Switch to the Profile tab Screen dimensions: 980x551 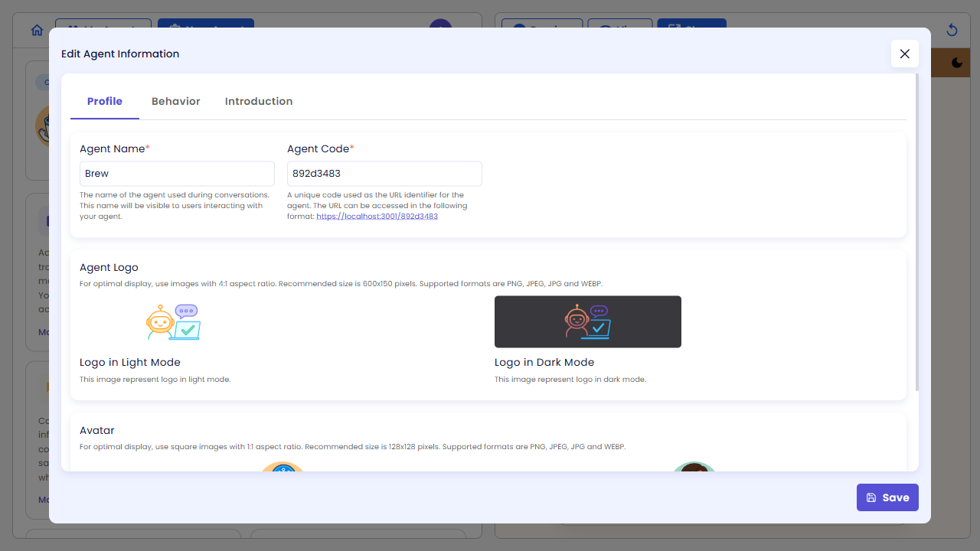pos(105,101)
